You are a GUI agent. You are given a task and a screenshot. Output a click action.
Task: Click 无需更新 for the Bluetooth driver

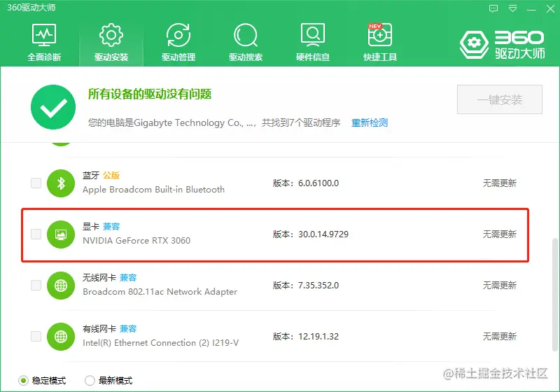pyautogui.click(x=500, y=183)
